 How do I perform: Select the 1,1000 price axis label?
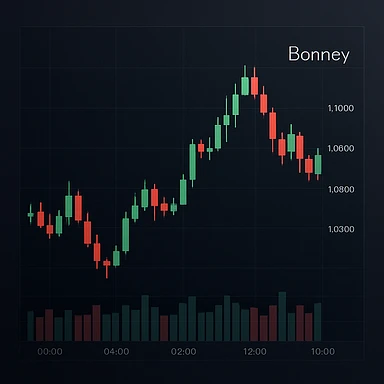pos(341,108)
